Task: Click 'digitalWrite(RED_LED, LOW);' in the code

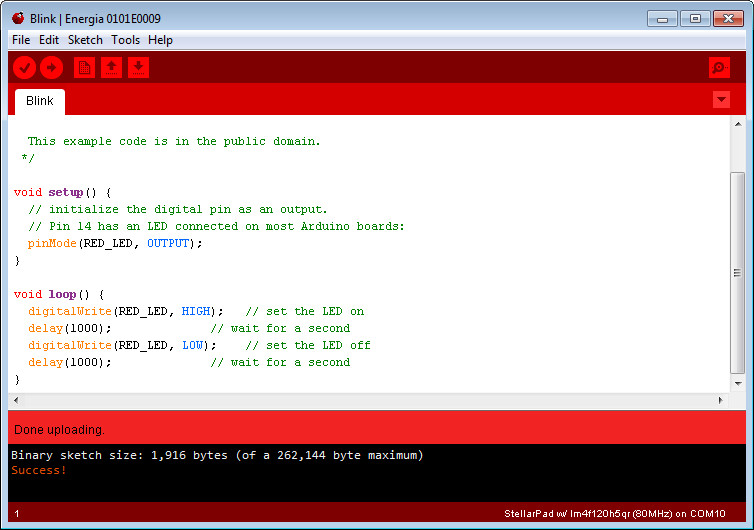Action: (122, 345)
